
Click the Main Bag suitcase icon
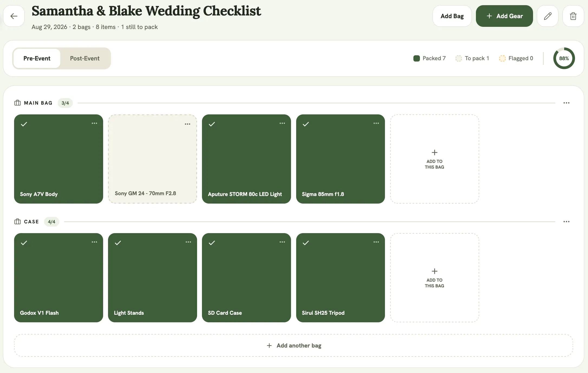[18, 103]
